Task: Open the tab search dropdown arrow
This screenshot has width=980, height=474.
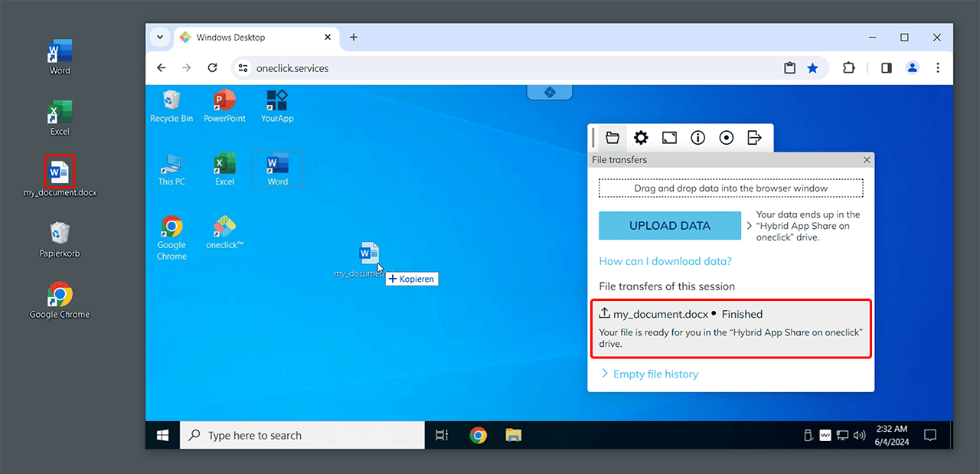Action: click(x=160, y=37)
